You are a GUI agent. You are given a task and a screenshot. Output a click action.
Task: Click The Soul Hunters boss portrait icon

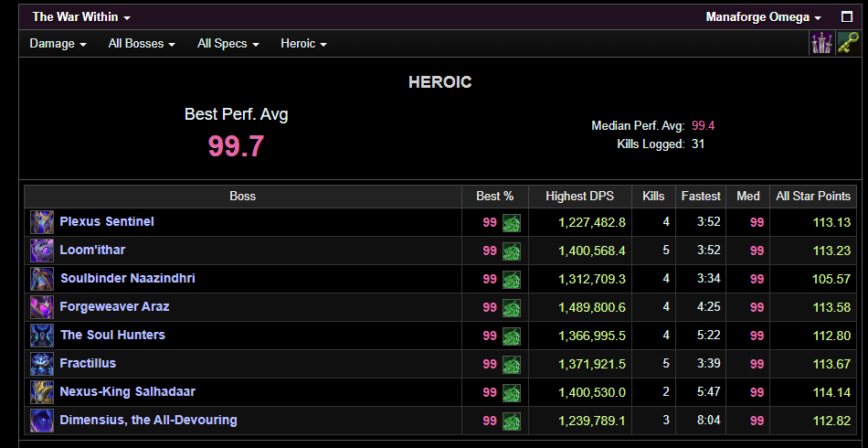[42, 335]
